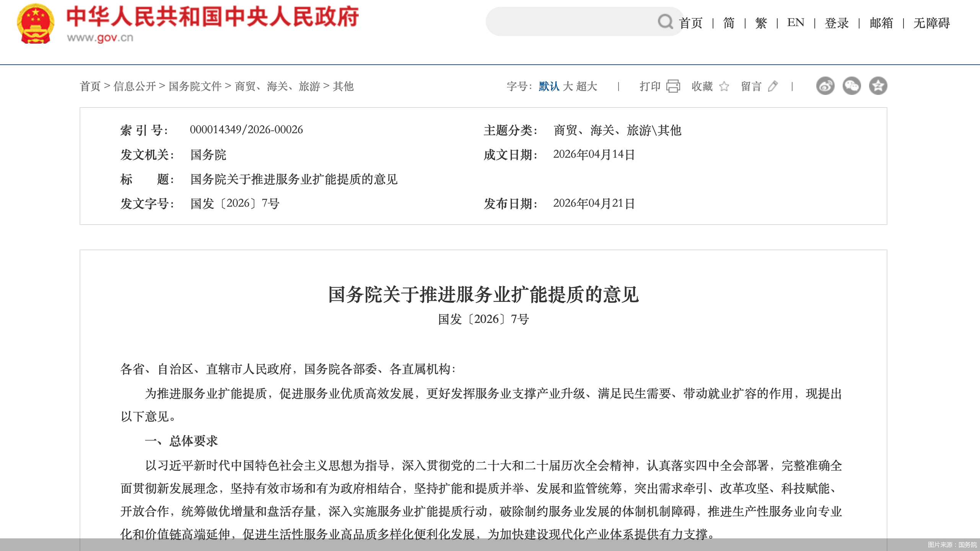Share the article via the Weibo icon
Screen dimensions: 980x551
pos(825,86)
